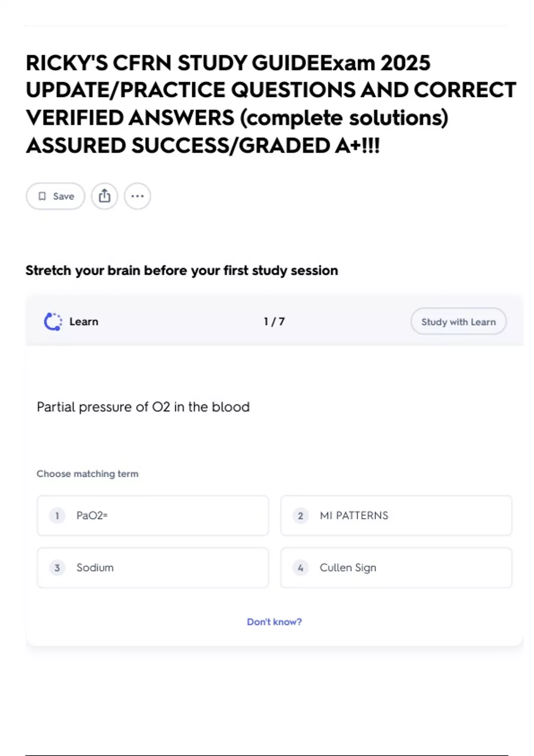This screenshot has height=756, width=534.
Task: Pick the Sodium answer choice
Action: tap(153, 568)
